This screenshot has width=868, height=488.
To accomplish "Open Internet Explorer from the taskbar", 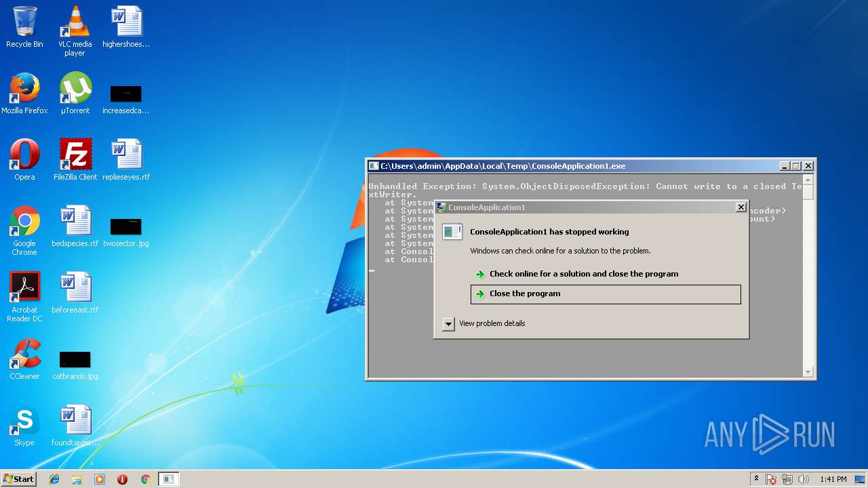I will (54, 479).
